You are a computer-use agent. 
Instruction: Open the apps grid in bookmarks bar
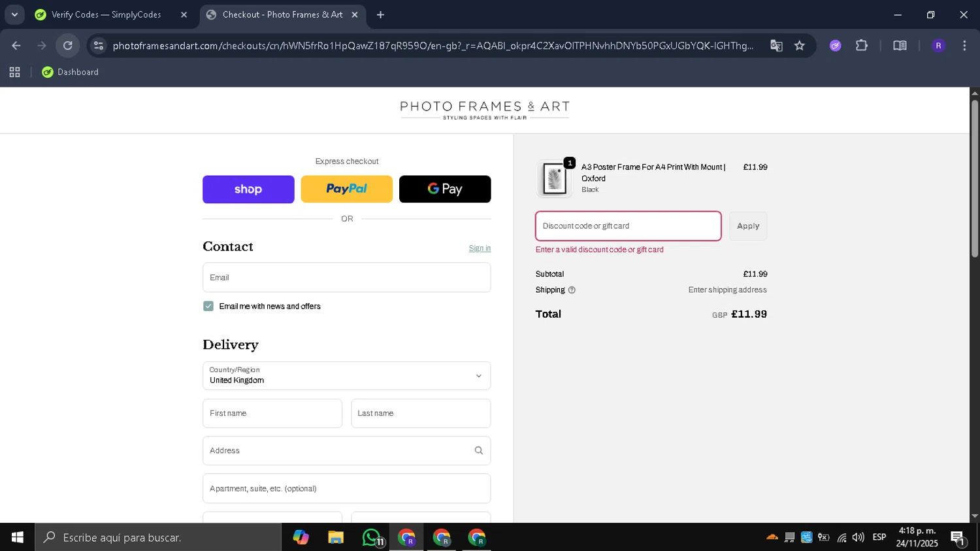[14, 73]
